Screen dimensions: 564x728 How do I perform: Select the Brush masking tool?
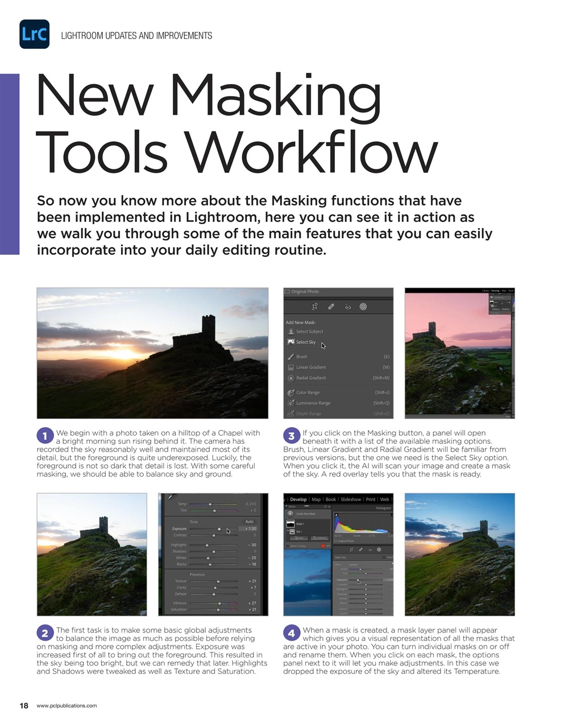(292, 357)
